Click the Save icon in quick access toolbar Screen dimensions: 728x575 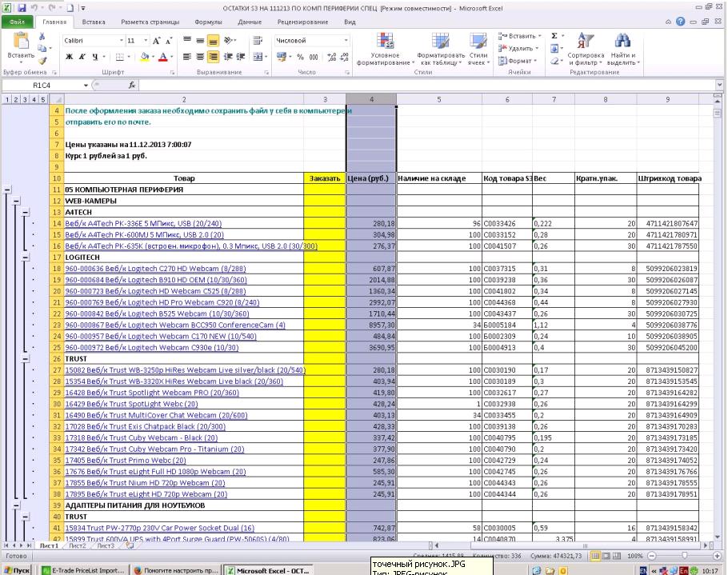[22, 8]
